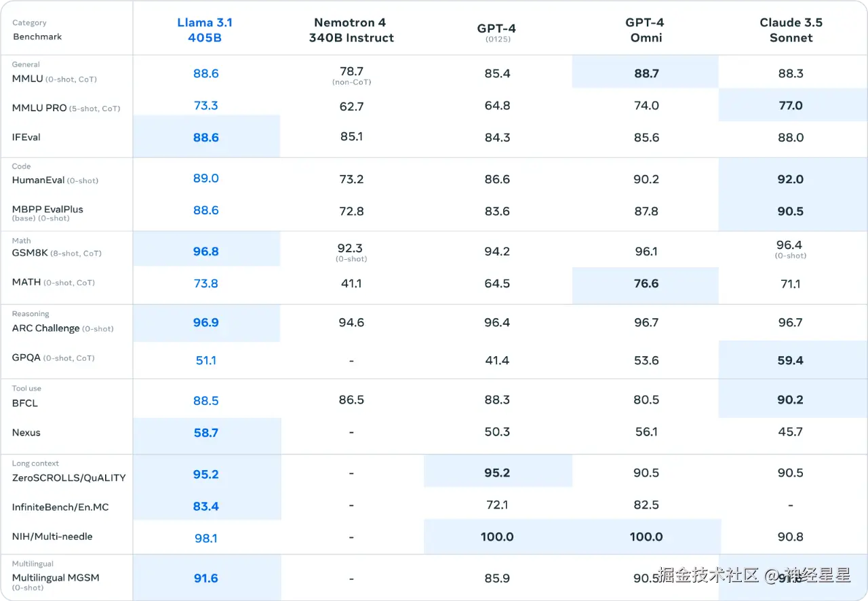Click the Nemotron 4 340B Instruct header
868x601 pixels.
[351, 30]
